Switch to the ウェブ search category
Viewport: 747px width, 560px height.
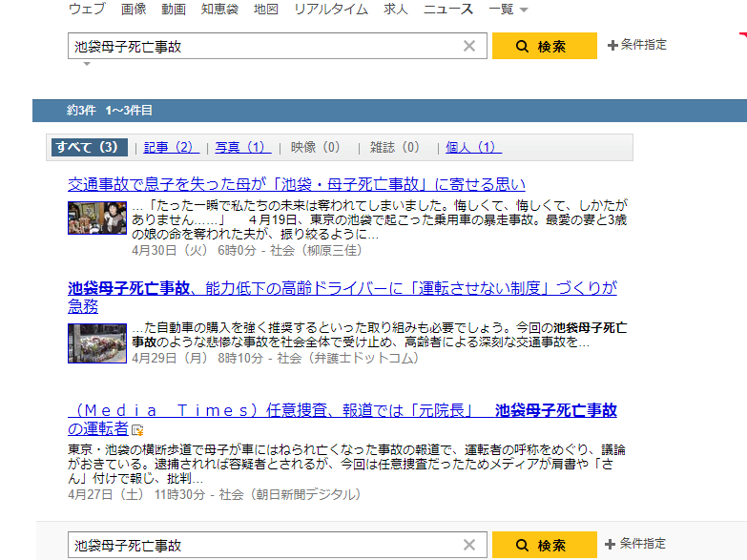pos(87,10)
